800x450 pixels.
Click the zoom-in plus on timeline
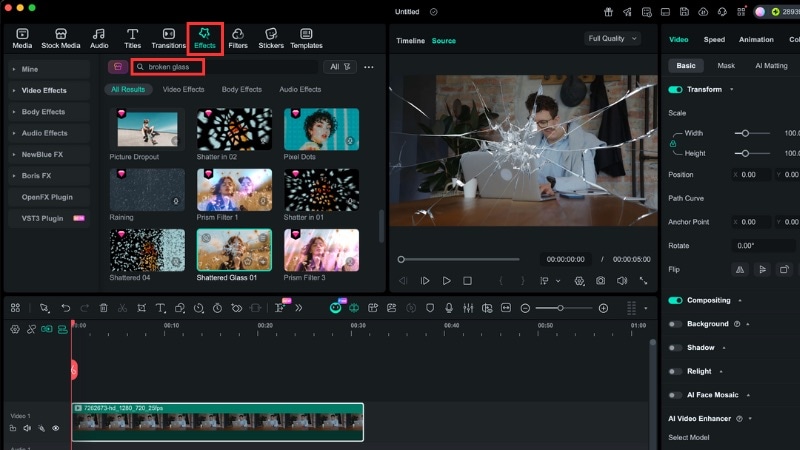tap(603, 308)
